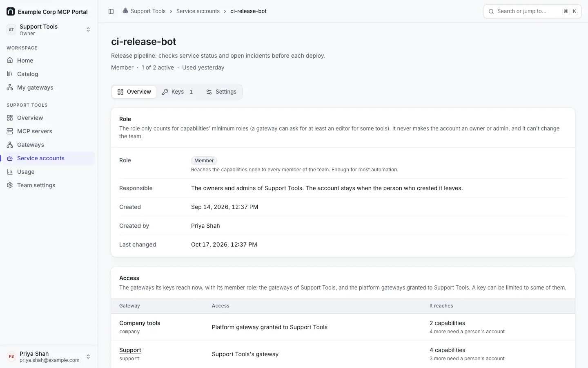The width and height of the screenshot is (588, 368).
Task: Click the '4 capabilities' cell
Action: 447,350
